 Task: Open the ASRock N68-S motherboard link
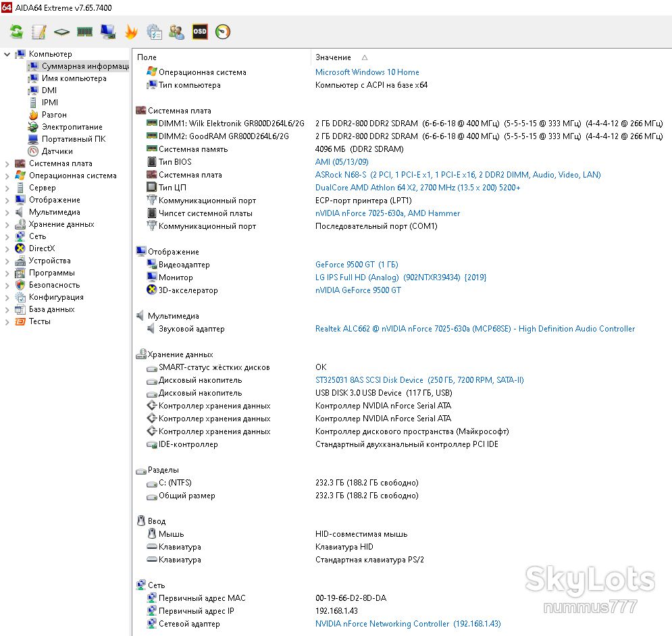[458, 175]
